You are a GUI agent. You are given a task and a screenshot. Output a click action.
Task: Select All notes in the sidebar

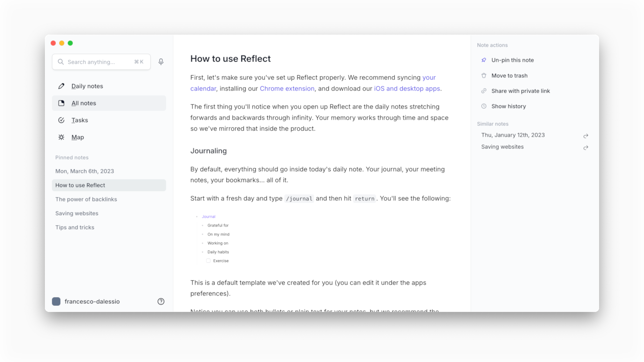83,103
